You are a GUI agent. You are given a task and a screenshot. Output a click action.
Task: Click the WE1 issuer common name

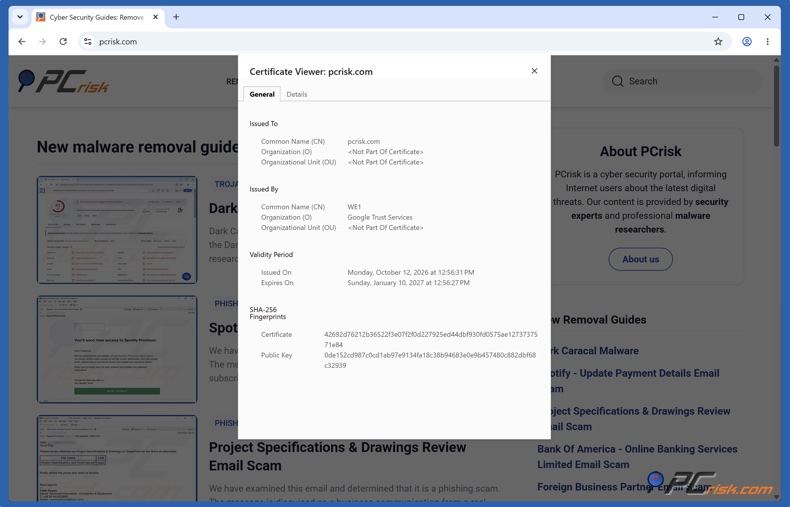[x=354, y=207]
